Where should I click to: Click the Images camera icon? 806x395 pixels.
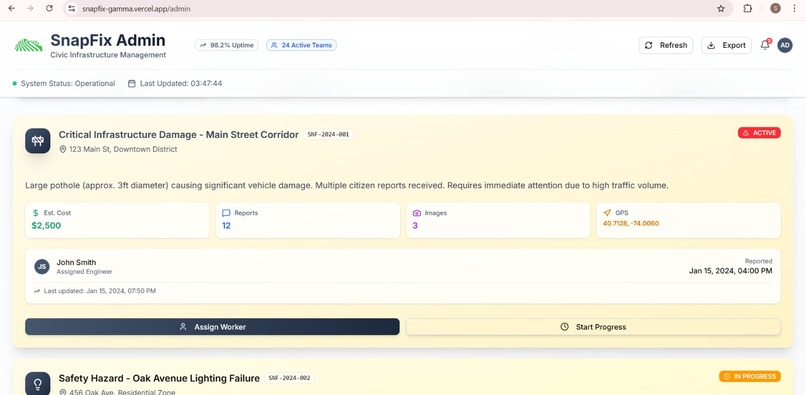[x=417, y=213]
